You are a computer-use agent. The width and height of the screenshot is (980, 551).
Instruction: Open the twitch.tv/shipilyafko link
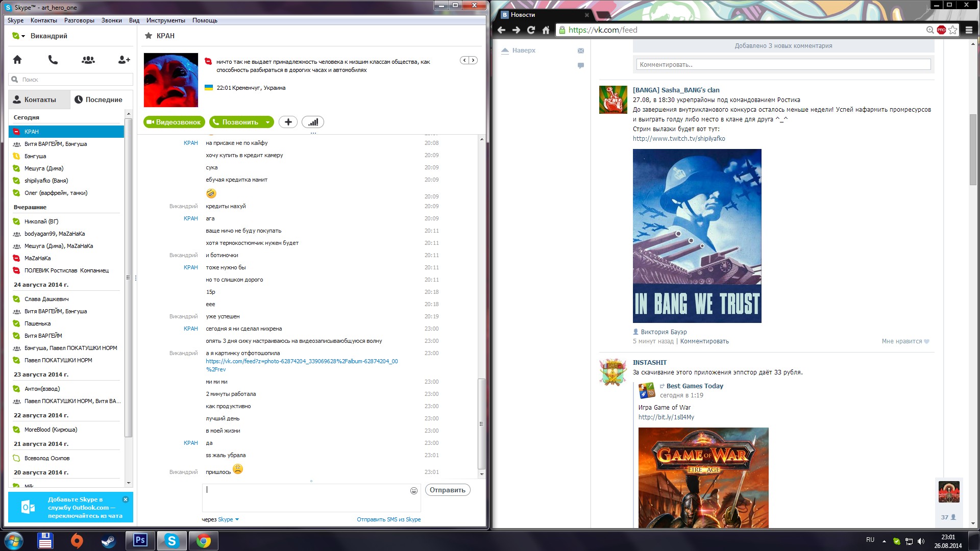[678, 139]
